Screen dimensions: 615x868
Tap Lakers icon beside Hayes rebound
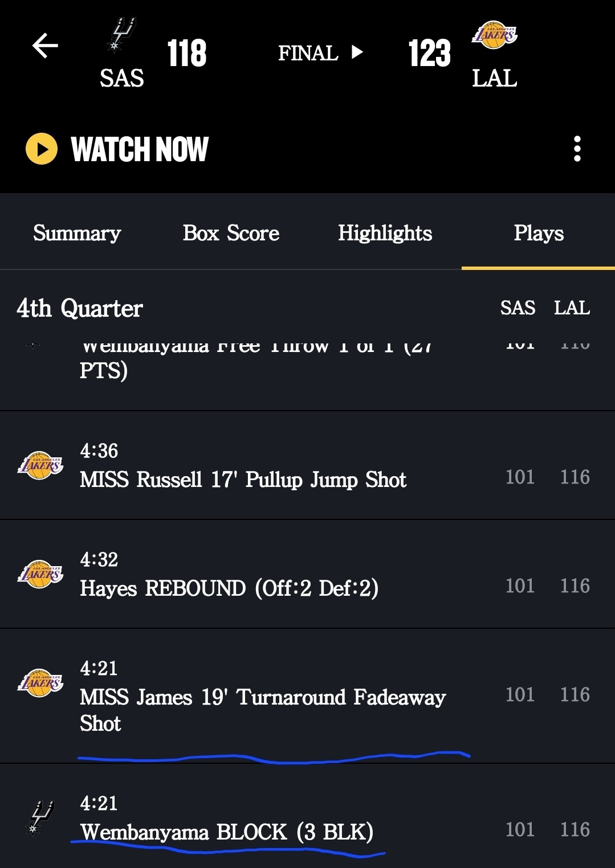coord(40,574)
